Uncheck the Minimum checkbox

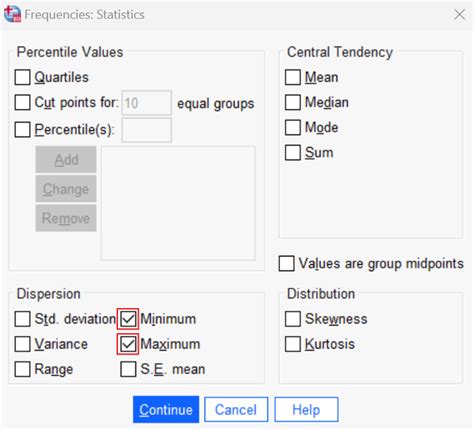[128, 319]
